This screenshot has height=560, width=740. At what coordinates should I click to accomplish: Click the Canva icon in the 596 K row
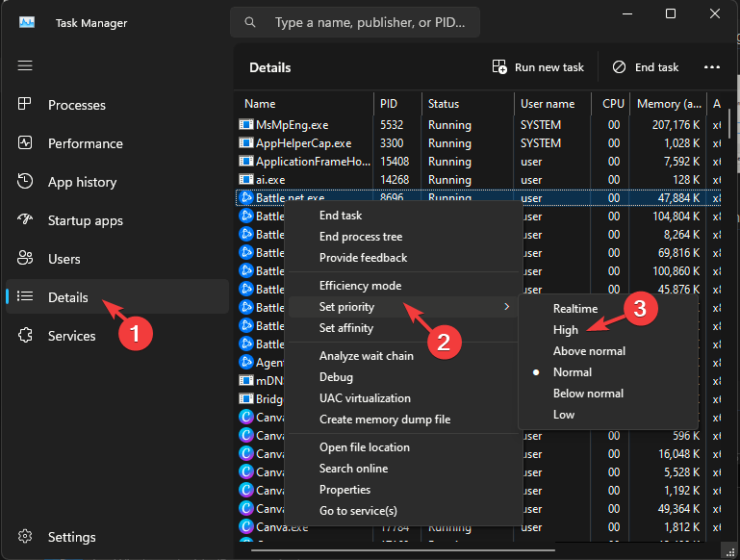tap(246, 435)
